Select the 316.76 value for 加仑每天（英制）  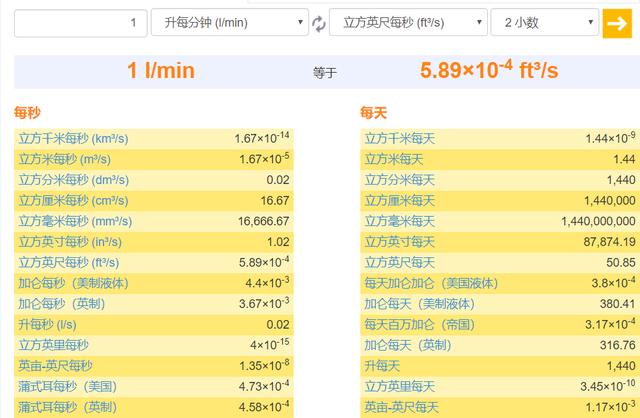click(618, 345)
